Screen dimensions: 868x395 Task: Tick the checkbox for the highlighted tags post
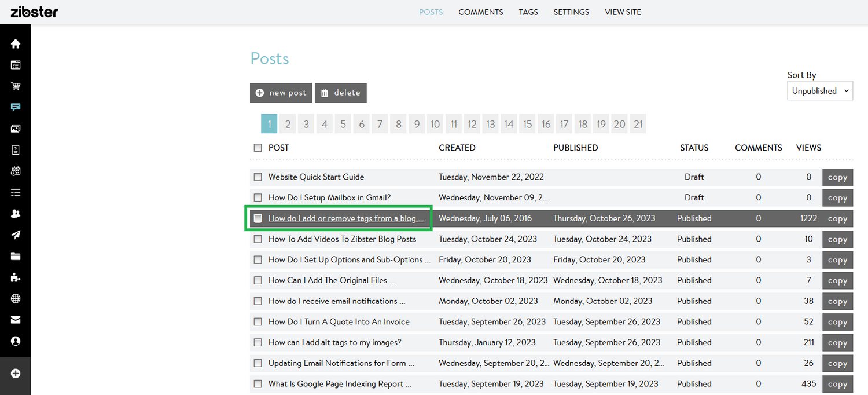coord(258,218)
